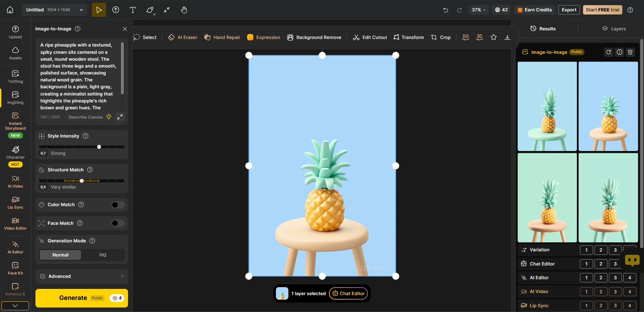Switch to the Layers tab
Viewport: 644px width, 312px height.
tap(614, 29)
